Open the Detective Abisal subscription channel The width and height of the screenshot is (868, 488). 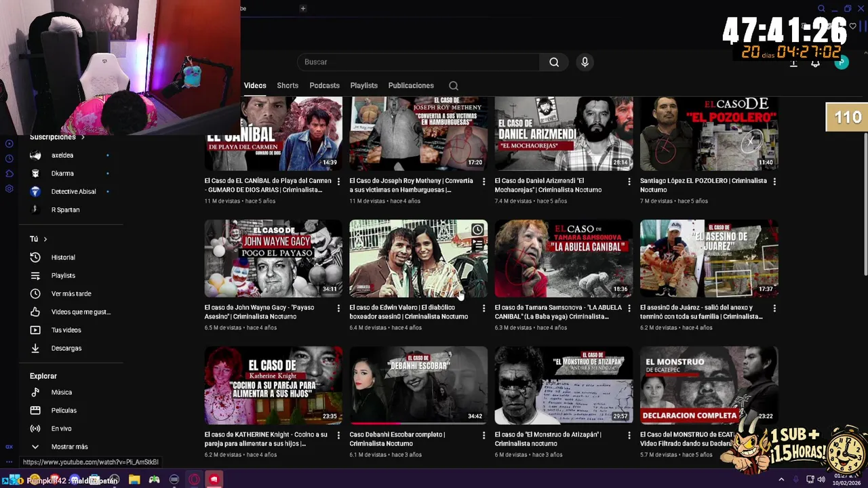pos(71,192)
